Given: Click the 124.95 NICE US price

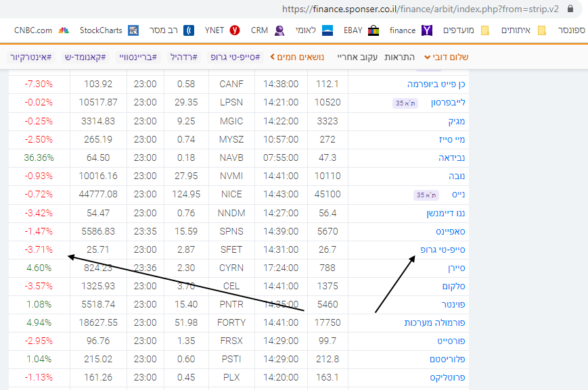Looking at the screenshot, I should [186, 194].
